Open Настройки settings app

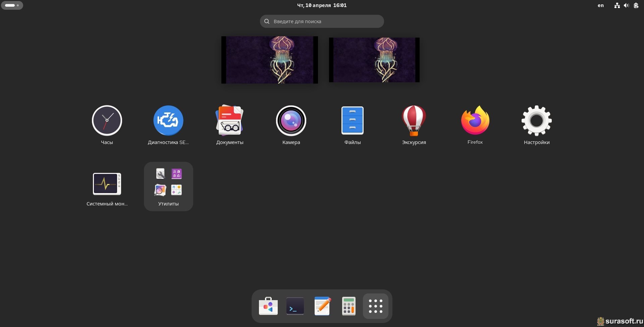537,121
